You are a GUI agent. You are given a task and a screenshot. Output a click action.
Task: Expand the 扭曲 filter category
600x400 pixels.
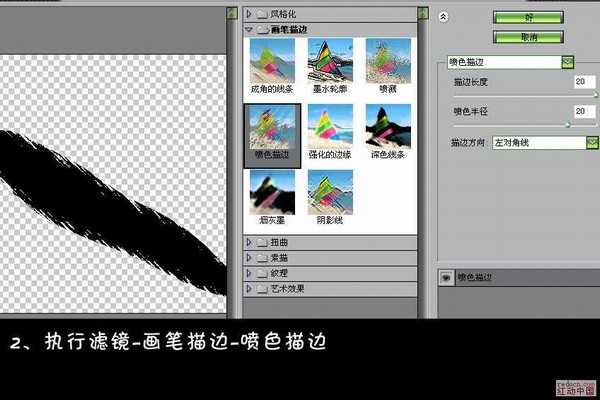click(x=249, y=242)
